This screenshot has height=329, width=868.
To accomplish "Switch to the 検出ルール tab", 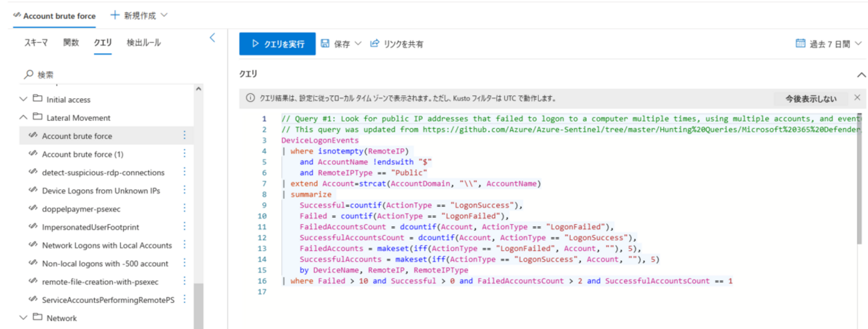I will 144,43.
